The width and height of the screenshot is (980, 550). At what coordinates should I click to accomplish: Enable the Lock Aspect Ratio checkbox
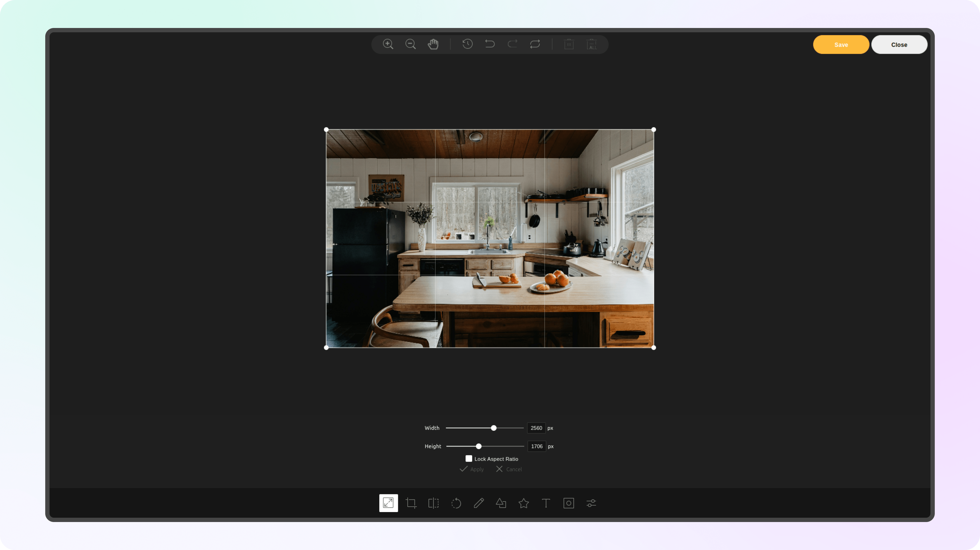click(x=469, y=459)
